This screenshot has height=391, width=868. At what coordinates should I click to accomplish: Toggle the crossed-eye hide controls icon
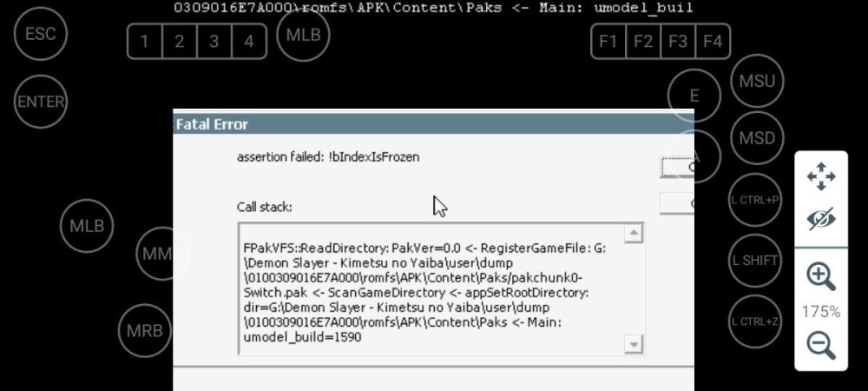820,219
